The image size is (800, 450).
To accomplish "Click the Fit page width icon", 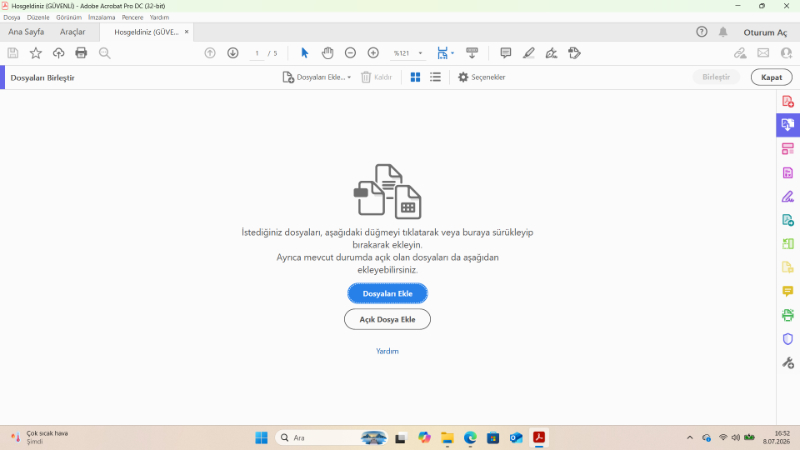I will (442, 53).
